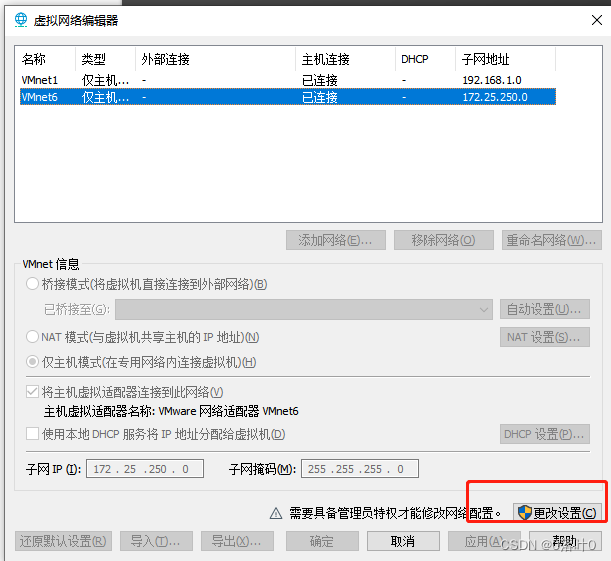Image resolution: width=611 pixels, height=561 pixels.
Task: Click into the 子网 IP field
Action: point(145,469)
